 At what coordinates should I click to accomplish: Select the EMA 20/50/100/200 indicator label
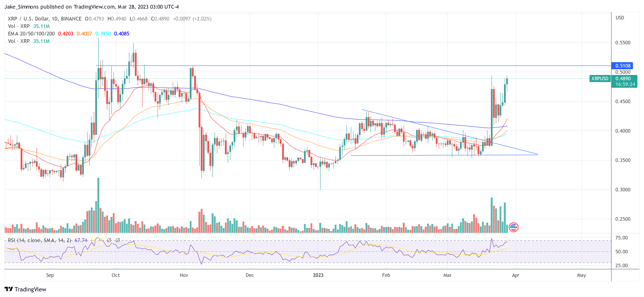click(x=31, y=34)
